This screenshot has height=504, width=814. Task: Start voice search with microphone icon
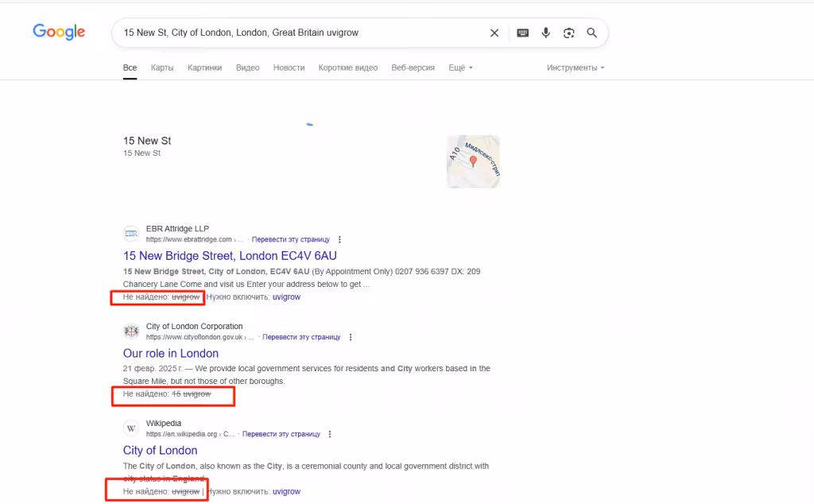[x=545, y=33]
